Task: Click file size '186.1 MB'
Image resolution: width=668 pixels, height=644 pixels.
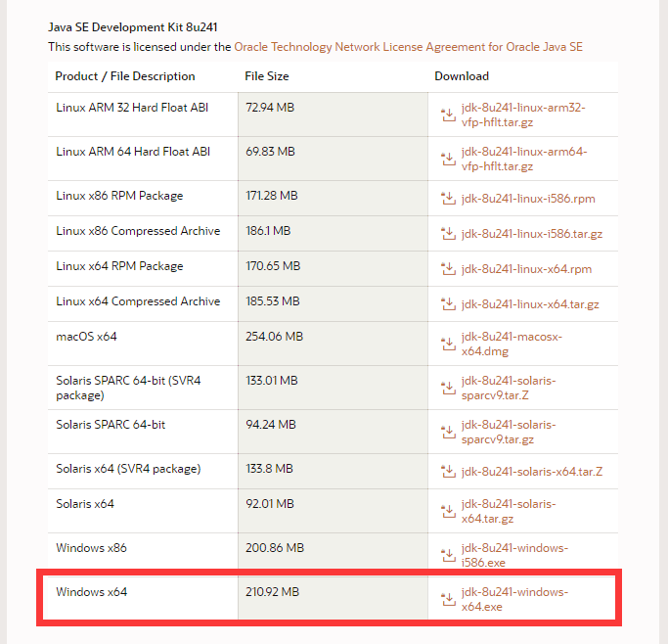Action: pyautogui.click(x=268, y=231)
